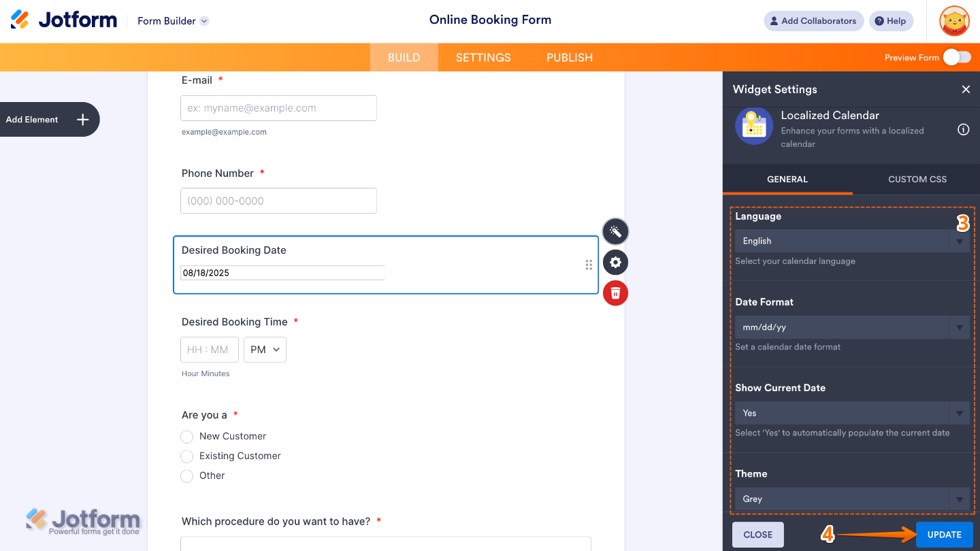This screenshot has width=980, height=551.
Task: Click Add Collaborators
Action: coord(813,20)
